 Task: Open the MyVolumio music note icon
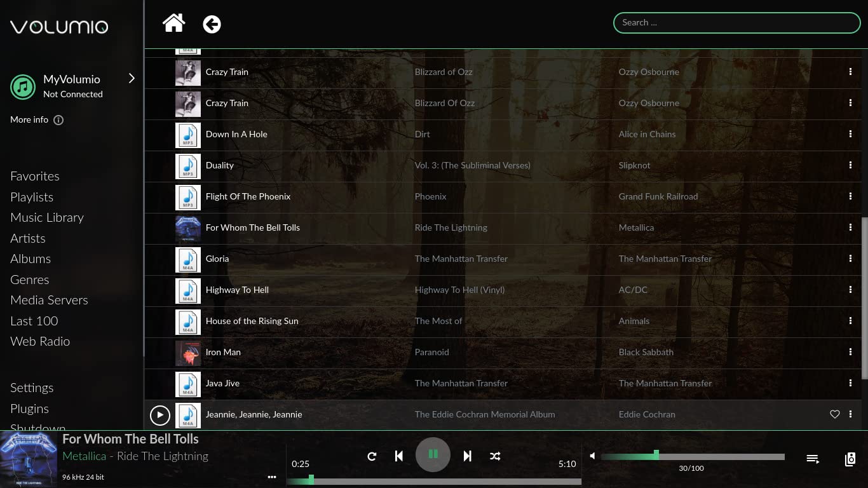coord(23,86)
